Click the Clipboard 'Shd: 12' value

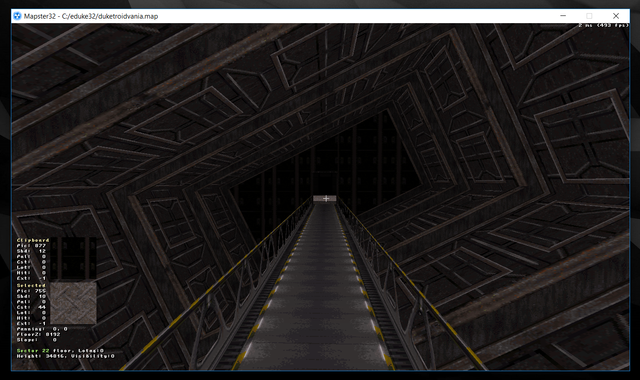(x=31, y=251)
